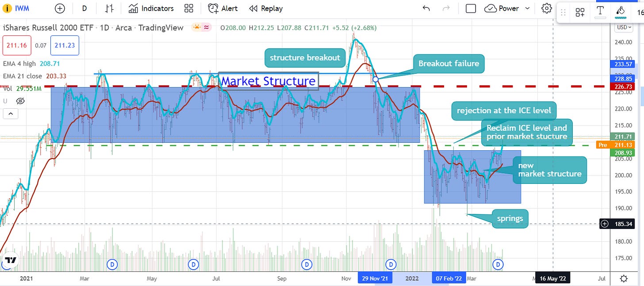Screen dimensions: 644x286
Task: Click the most recent D dividend marker in 2022
Action: click(498, 264)
